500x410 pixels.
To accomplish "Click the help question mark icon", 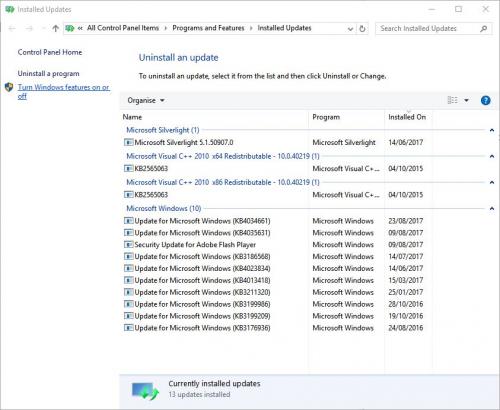I will [486, 100].
